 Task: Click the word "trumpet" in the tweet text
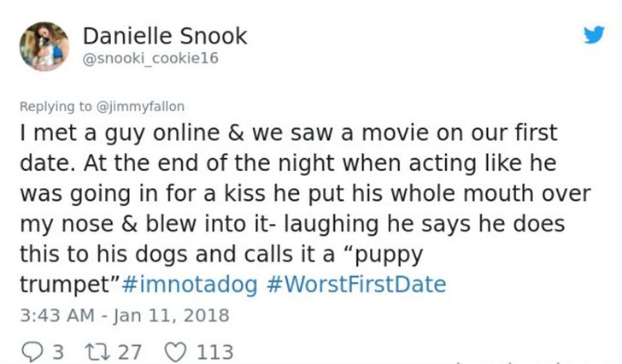[x=67, y=285]
